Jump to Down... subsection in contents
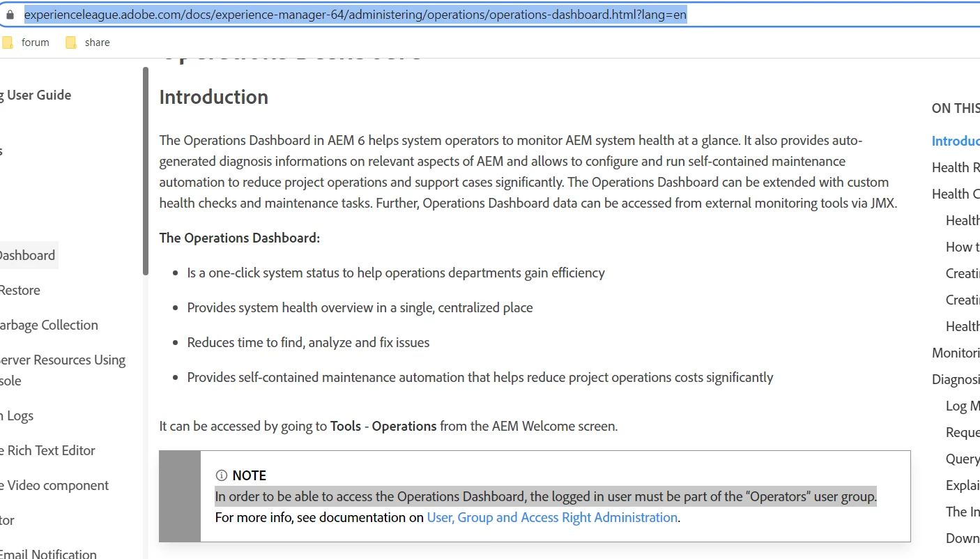The image size is (980, 559). (x=963, y=538)
